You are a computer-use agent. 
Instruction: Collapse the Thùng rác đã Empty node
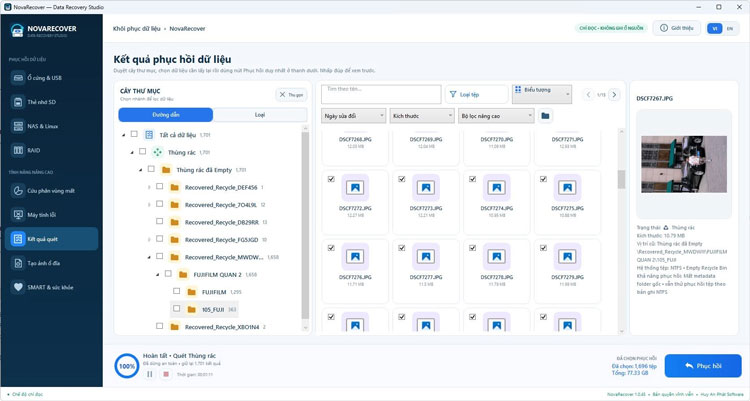coord(141,170)
